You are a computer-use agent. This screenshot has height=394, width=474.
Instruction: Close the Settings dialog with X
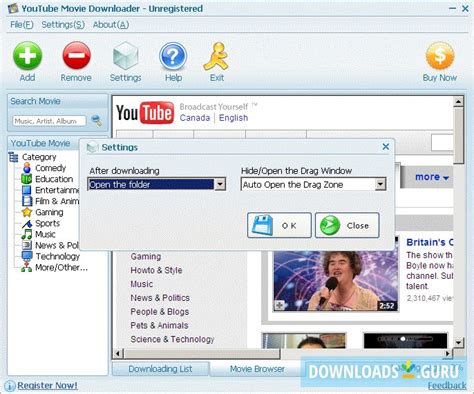point(386,147)
